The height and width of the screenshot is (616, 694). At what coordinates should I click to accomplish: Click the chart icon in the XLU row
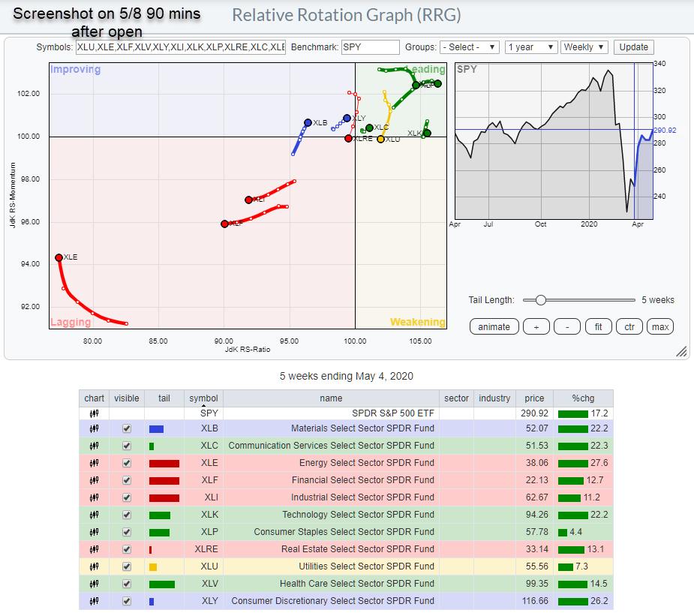click(94, 566)
